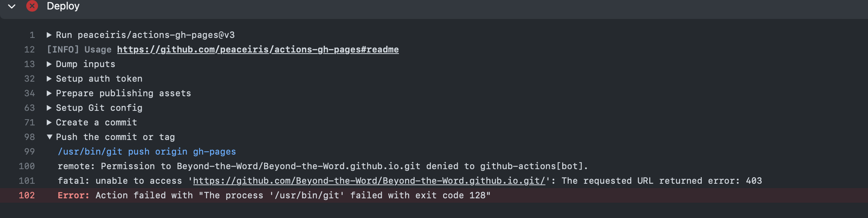This screenshot has height=218, width=868.
Task: Expand the Create a commit group
Action: (x=49, y=122)
